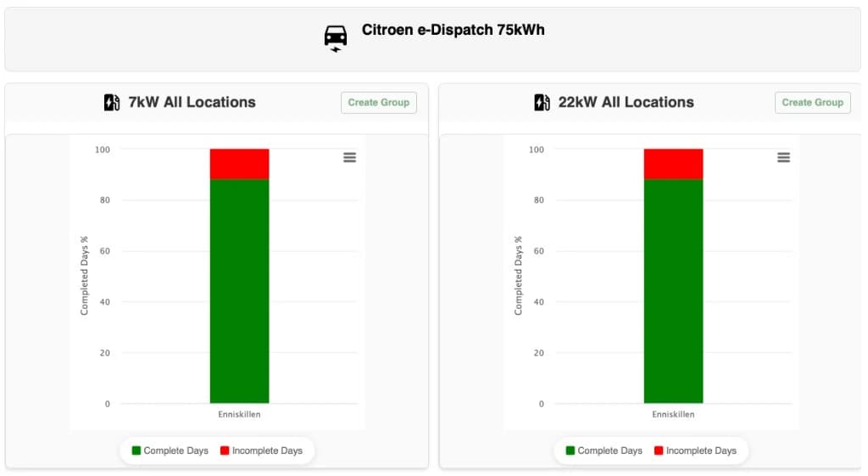The width and height of the screenshot is (868, 476).
Task: Click the 100 axis value in 7kW chart
Action: click(103, 149)
